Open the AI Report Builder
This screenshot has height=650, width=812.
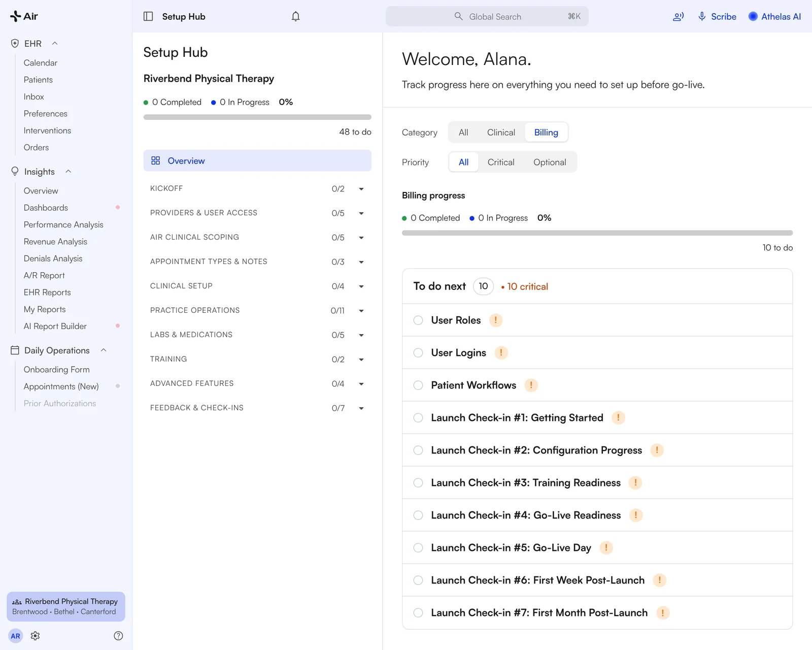(55, 326)
